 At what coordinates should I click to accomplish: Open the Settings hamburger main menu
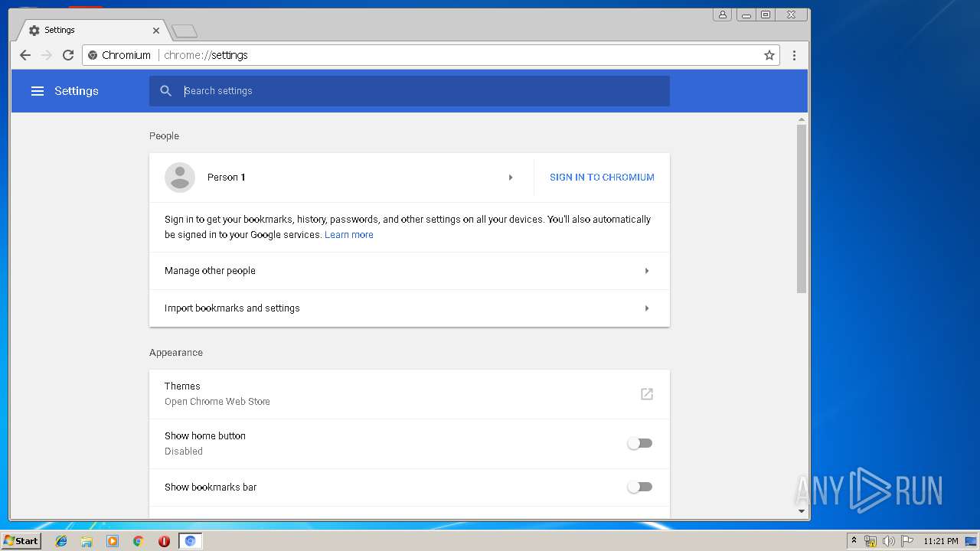pyautogui.click(x=38, y=91)
